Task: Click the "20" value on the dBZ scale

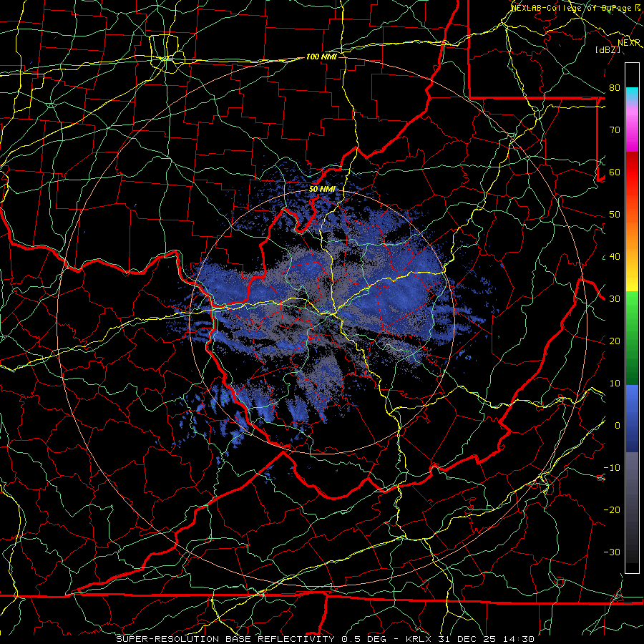Action: [615, 341]
